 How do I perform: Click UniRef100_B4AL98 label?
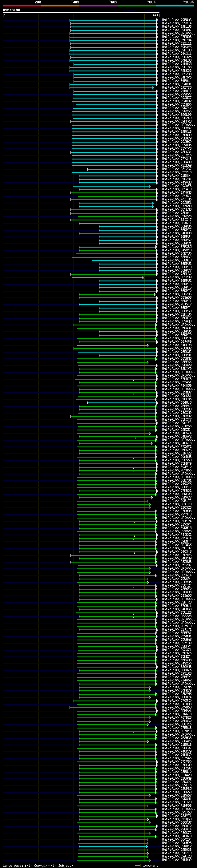(177, 345)
